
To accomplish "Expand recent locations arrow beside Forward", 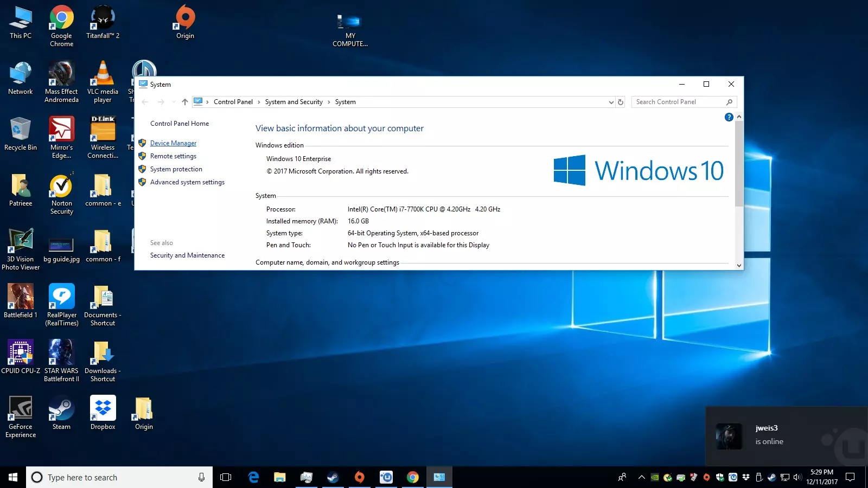I will [174, 102].
